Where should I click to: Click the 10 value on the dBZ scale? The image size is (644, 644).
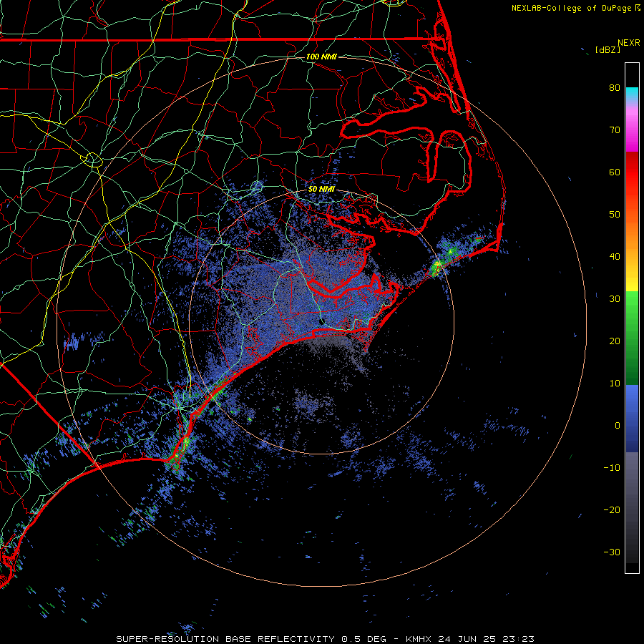[x=615, y=384]
